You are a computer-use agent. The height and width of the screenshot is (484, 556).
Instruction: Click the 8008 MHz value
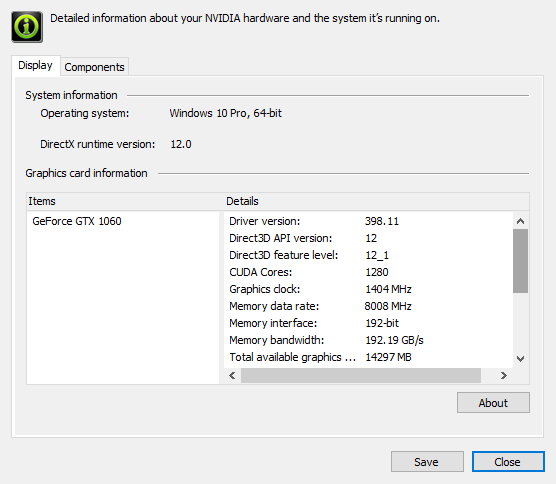tap(388, 306)
